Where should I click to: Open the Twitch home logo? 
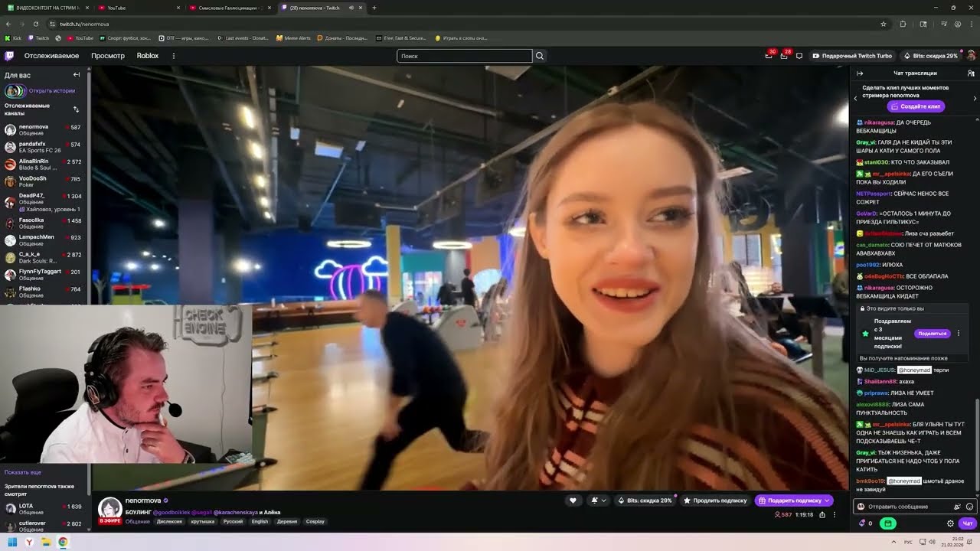[x=9, y=56]
